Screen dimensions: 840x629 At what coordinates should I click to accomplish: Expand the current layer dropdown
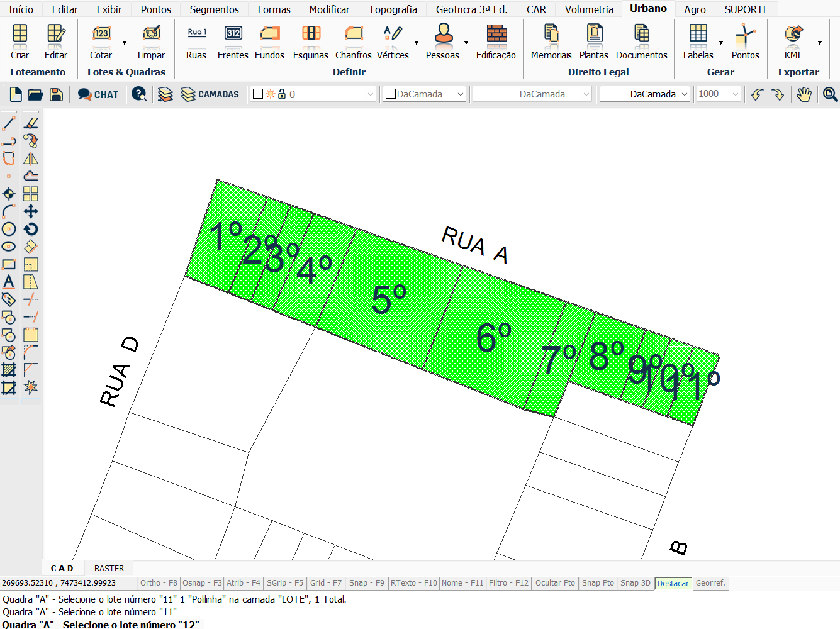click(x=370, y=94)
